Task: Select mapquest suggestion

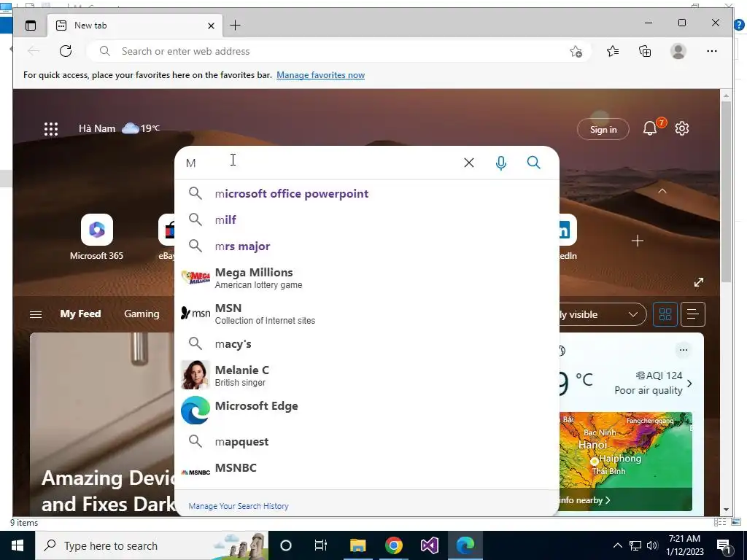Action: click(x=367, y=441)
